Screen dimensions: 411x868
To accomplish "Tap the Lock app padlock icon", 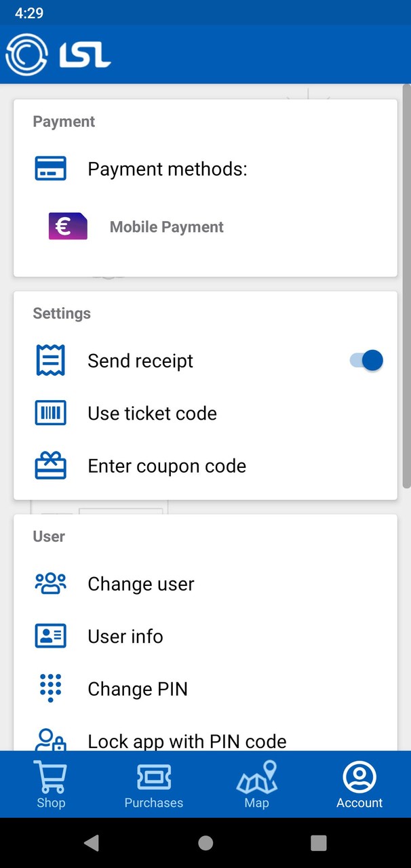I will (x=51, y=739).
